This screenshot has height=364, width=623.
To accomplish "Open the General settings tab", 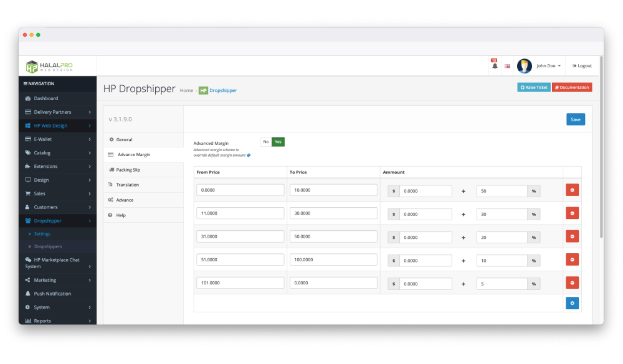I will click(x=124, y=140).
